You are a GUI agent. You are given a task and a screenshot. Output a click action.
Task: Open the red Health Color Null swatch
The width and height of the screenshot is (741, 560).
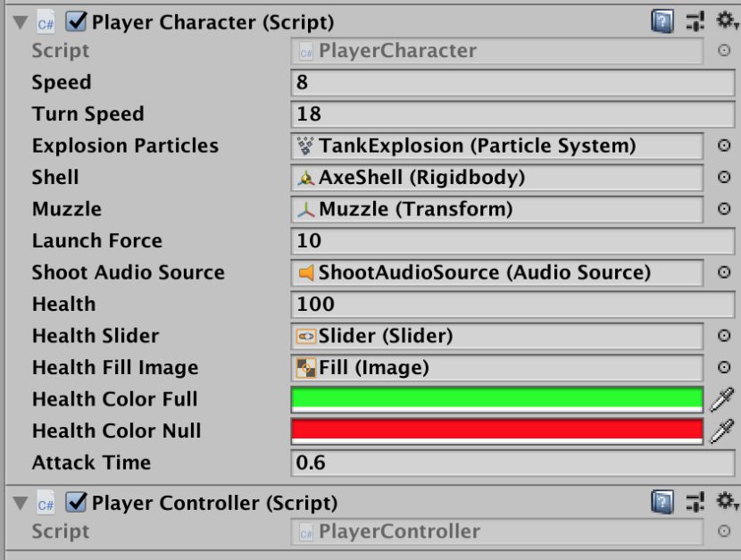pos(496,430)
